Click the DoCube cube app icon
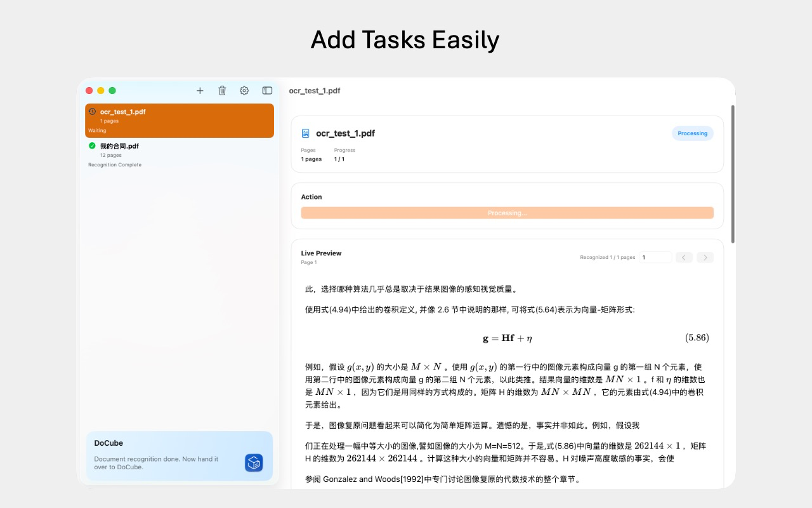 (x=254, y=463)
